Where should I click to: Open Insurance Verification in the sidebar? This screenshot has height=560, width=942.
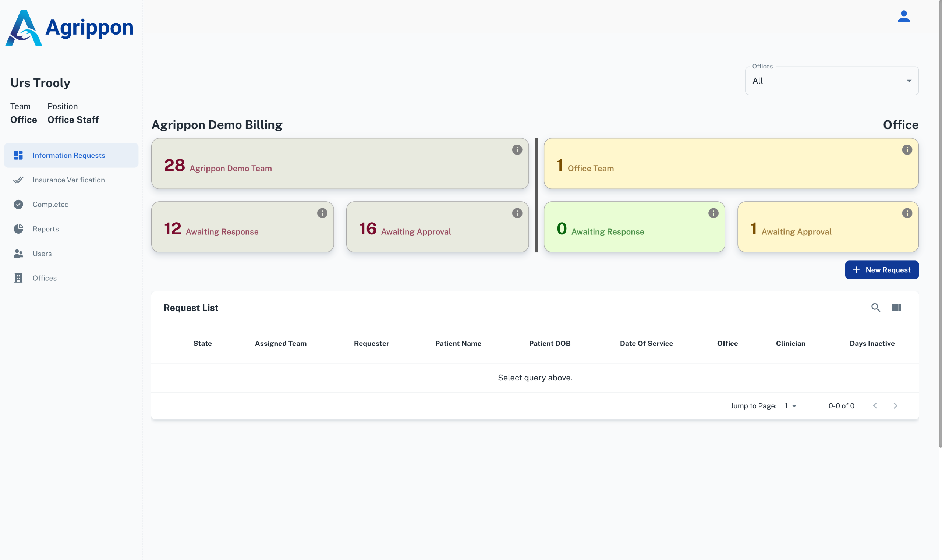click(x=69, y=180)
